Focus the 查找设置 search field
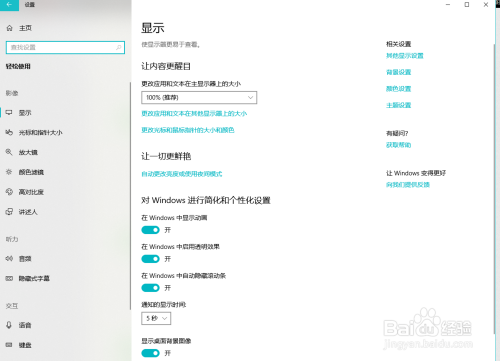 tap(65, 47)
